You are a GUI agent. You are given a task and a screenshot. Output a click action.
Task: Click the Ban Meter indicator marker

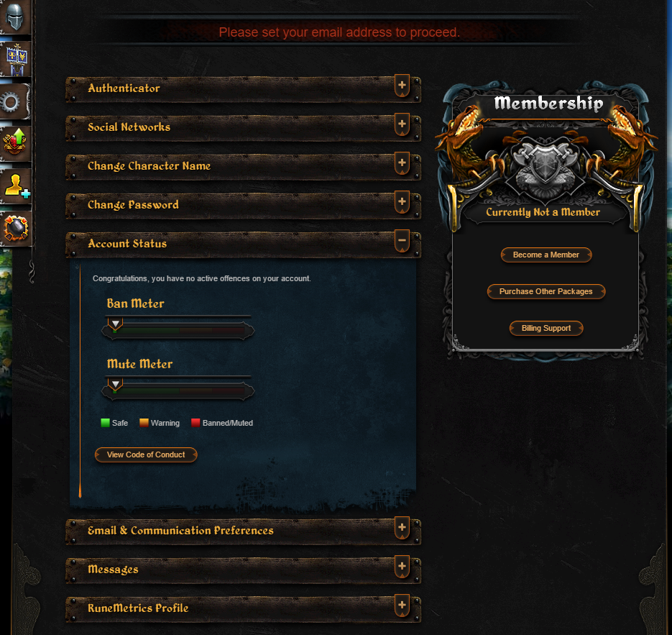(115, 324)
